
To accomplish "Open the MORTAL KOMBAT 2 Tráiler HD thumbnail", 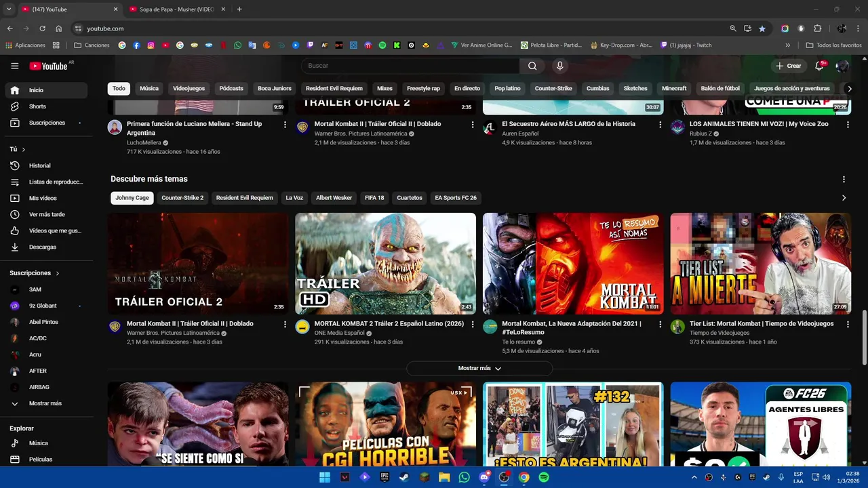I will point(385,264).
